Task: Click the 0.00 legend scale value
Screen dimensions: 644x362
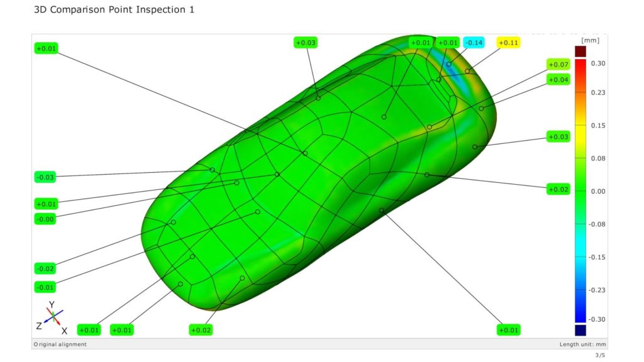Action: point(597,191)
